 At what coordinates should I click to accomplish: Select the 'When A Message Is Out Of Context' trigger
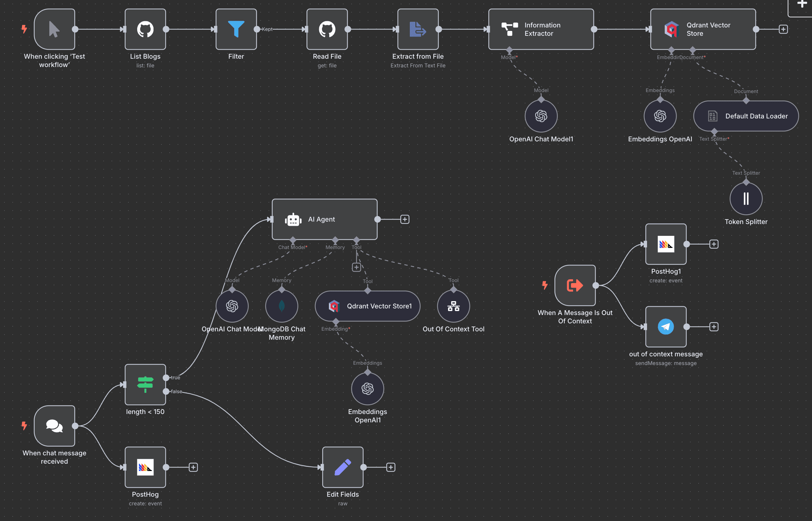tap(575, 286)
